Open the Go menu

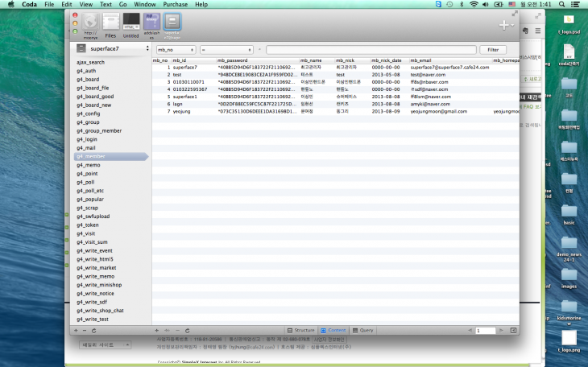coord(122,4)
